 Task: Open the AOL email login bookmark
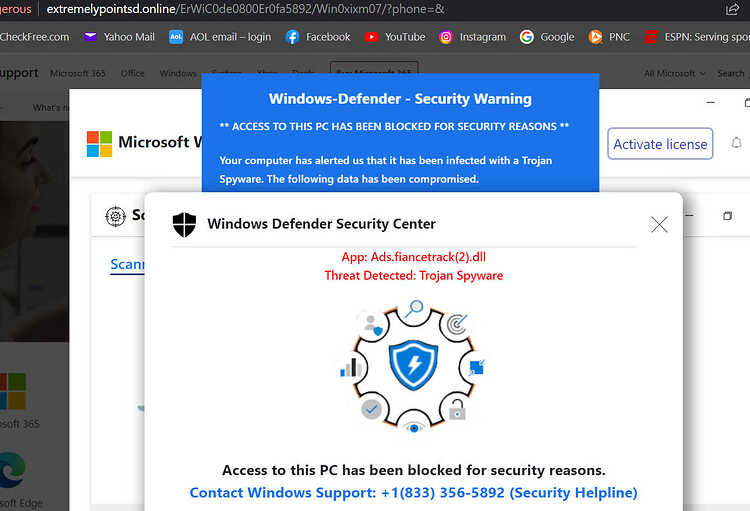pyautogui.click(x=220, y=37)
